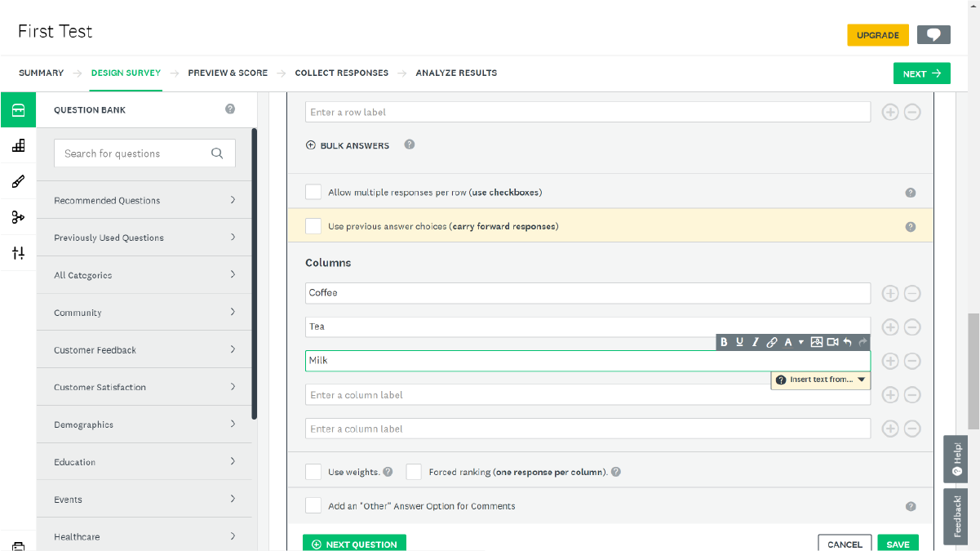Open the Feedback side tab

click(x=956, y=516)
